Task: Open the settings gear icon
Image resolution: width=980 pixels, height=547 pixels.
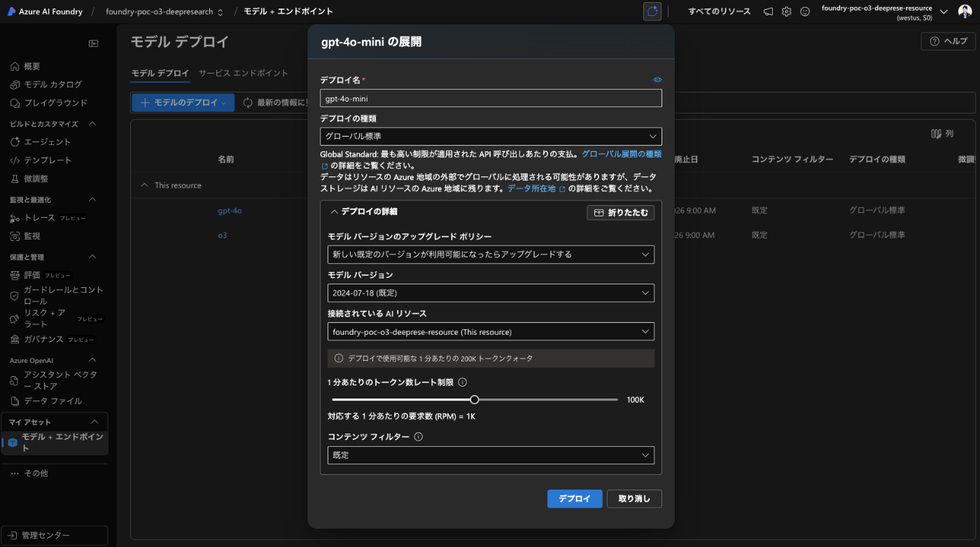Action: tap(786, 11)
